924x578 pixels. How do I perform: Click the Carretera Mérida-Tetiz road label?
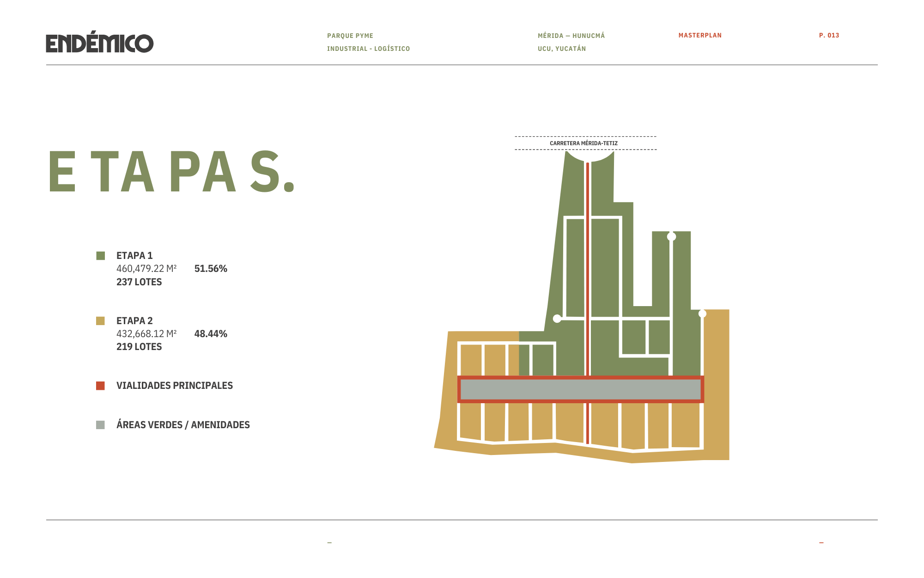(584, 143)
